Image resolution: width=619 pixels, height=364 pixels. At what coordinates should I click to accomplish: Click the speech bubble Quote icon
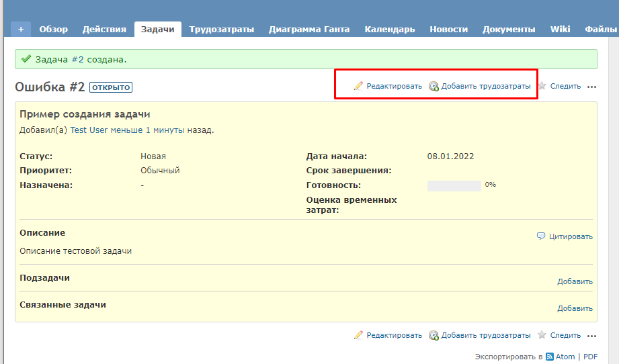(x=541, y=236)
